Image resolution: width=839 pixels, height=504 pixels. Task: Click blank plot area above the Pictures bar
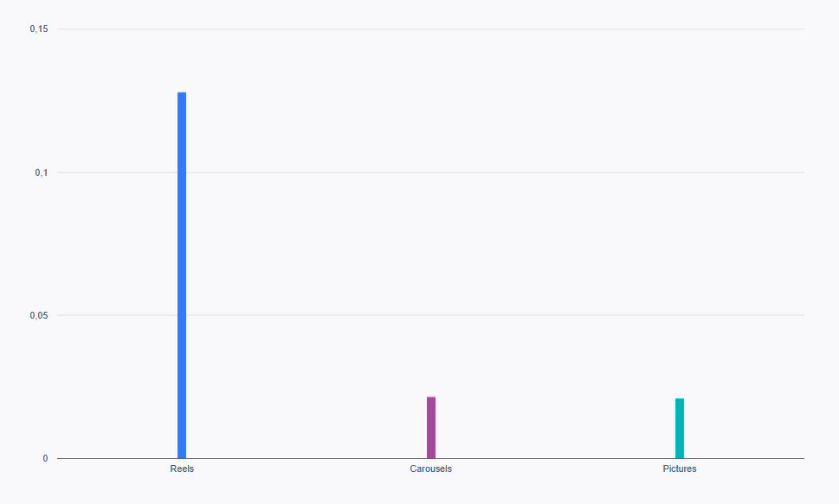680,242
